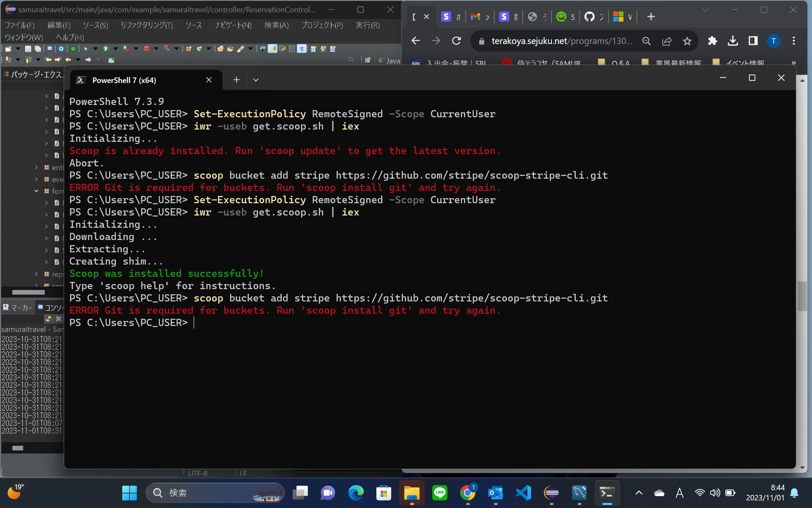Viewport: 812px width, 508px height.
Task: Click Chrome's zoom magnifier icon in address bar
Action: tap(647, 41)
